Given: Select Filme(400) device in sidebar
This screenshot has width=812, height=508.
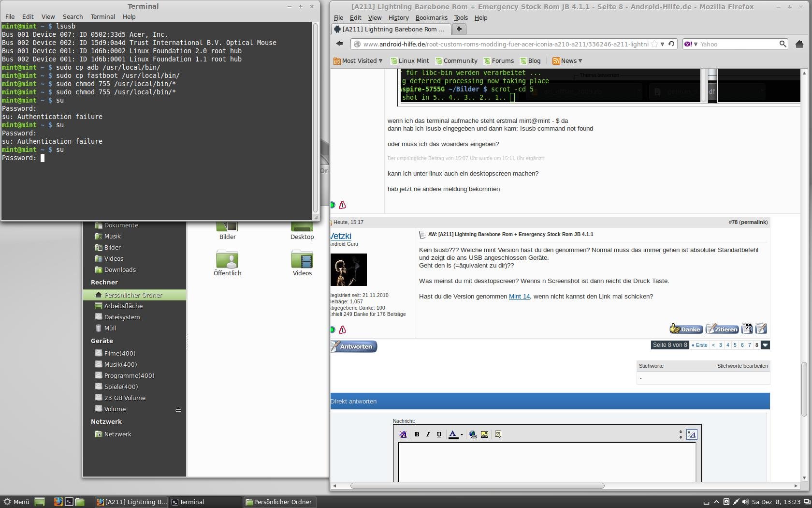Looking at the screenshot, I should [x=120, y=354].
